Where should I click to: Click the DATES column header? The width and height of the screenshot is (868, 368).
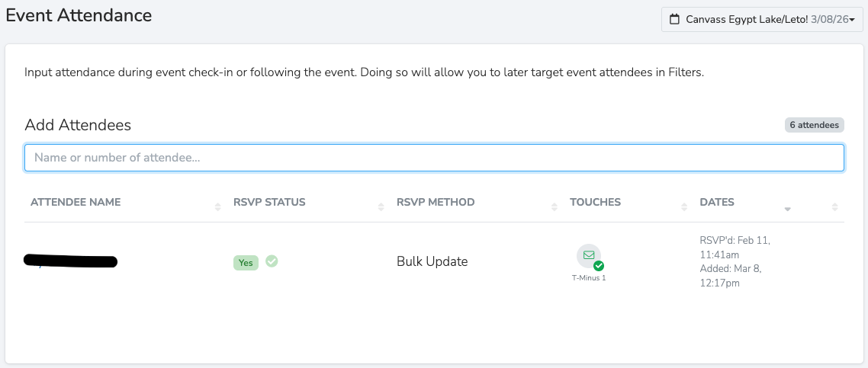tap(717, 202)
